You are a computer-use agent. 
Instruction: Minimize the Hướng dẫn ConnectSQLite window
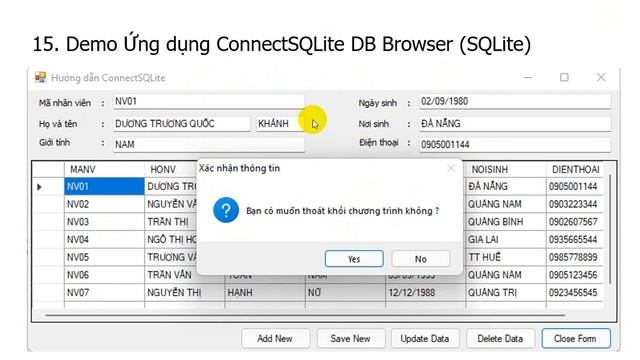(528, 77)
